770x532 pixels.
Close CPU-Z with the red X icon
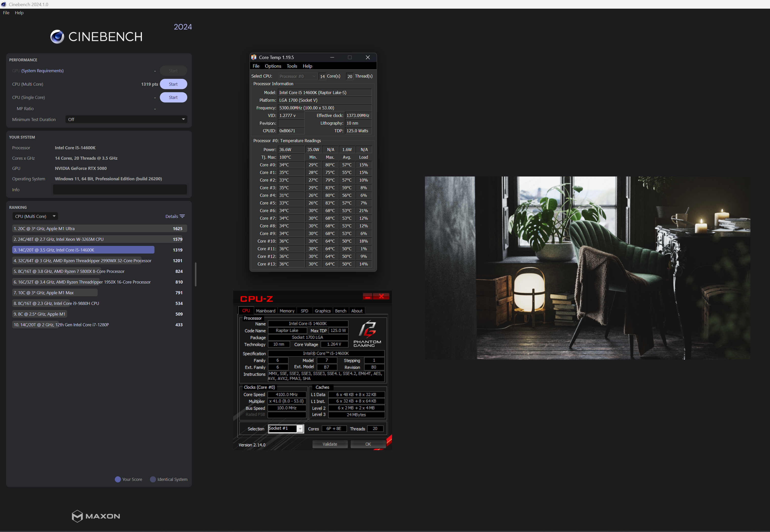(381, 296)
